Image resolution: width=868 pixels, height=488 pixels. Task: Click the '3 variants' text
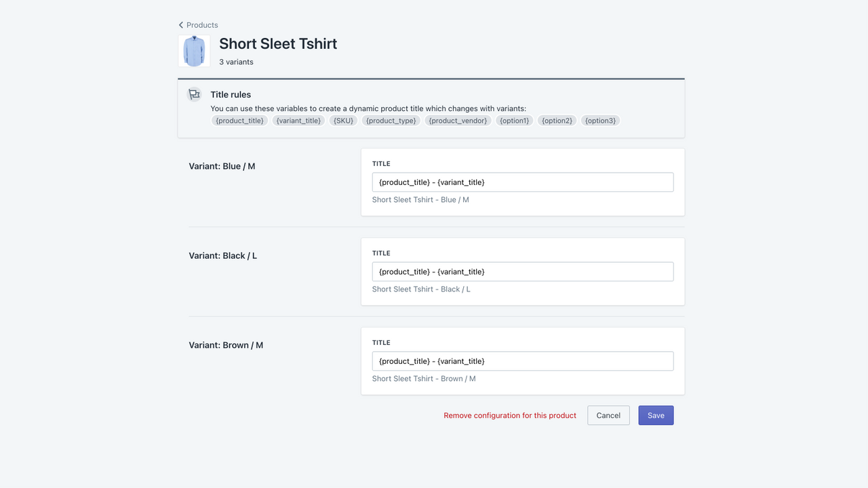coord(236,62)
